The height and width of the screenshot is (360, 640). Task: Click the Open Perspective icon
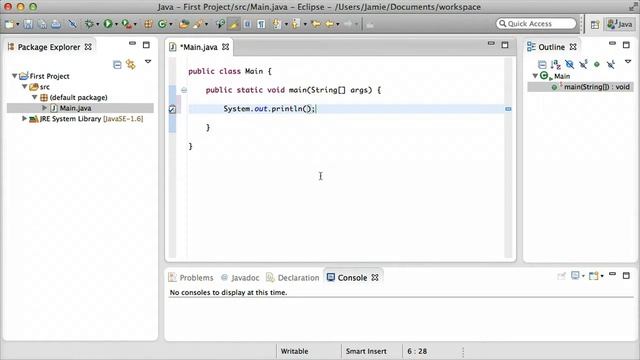pos(595,24)
